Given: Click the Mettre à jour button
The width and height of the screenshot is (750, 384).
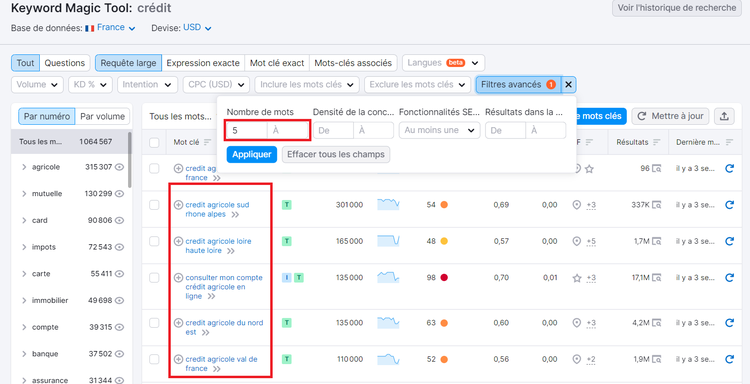Looking at the screenshot, I should coord(670,116).
